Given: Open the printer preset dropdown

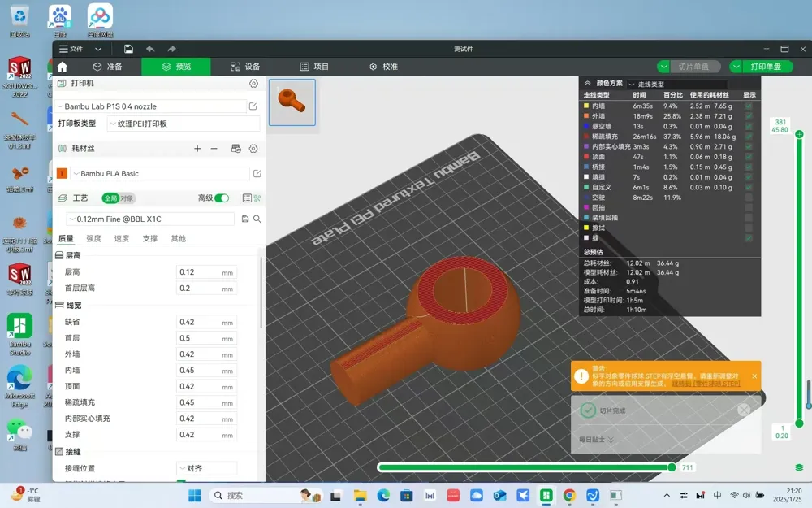Looking at the screenshot, I should point(150,106).
